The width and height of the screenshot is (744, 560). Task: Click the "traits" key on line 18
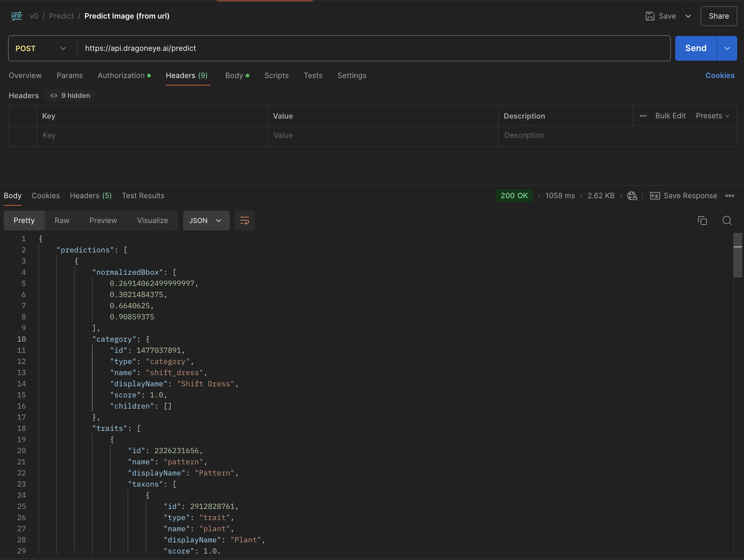click(x=110, y=428)
